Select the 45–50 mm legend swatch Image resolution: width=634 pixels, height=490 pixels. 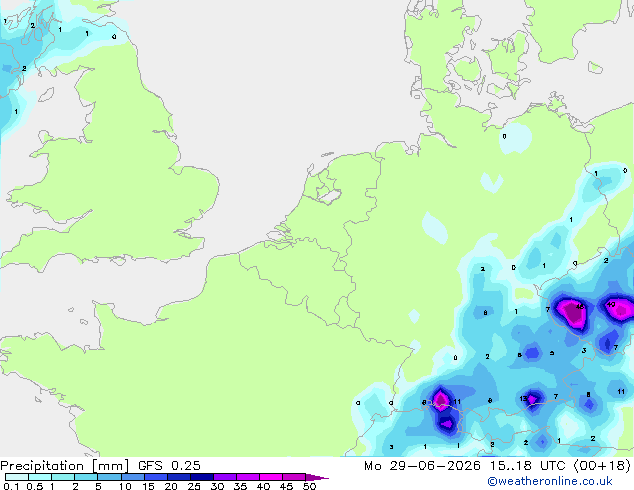pyautogui.click(x=294, y=477)
